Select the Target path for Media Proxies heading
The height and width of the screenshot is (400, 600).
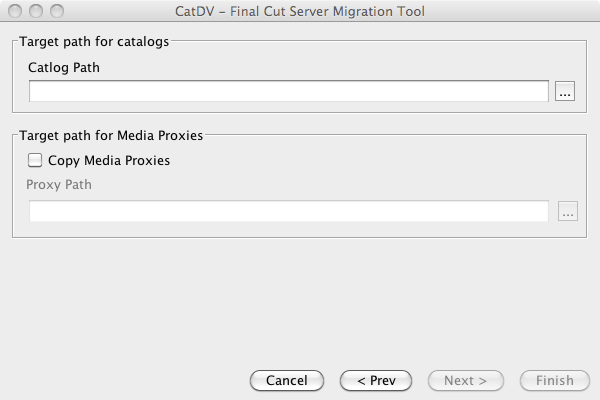(x=111, y=136)
